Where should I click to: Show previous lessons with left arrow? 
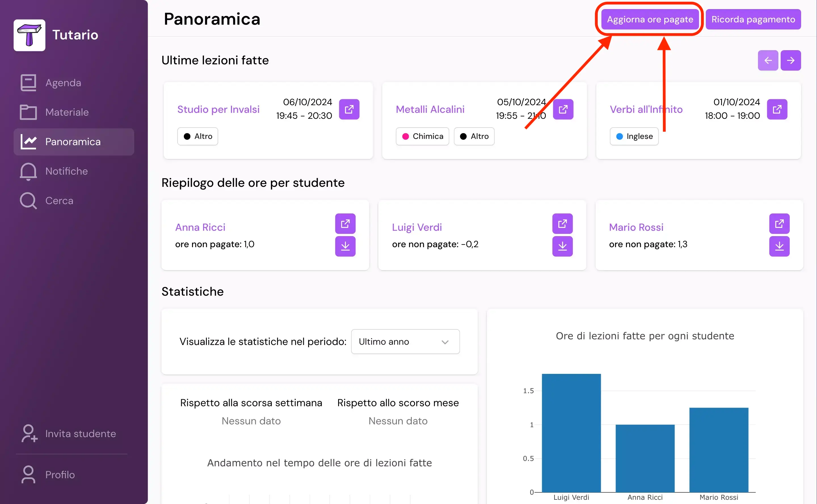click(x=768, y=60)
